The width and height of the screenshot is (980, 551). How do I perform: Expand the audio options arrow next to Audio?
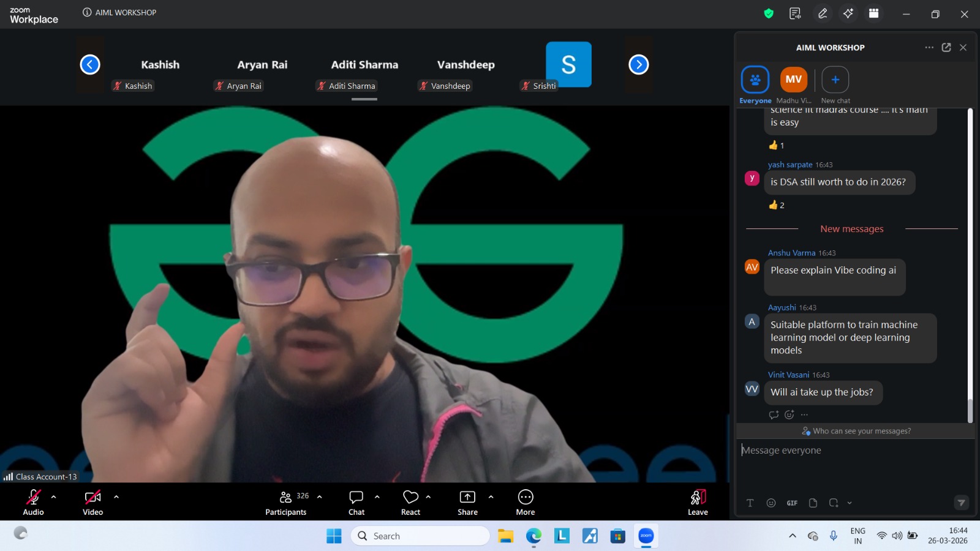tap(54, 497)
